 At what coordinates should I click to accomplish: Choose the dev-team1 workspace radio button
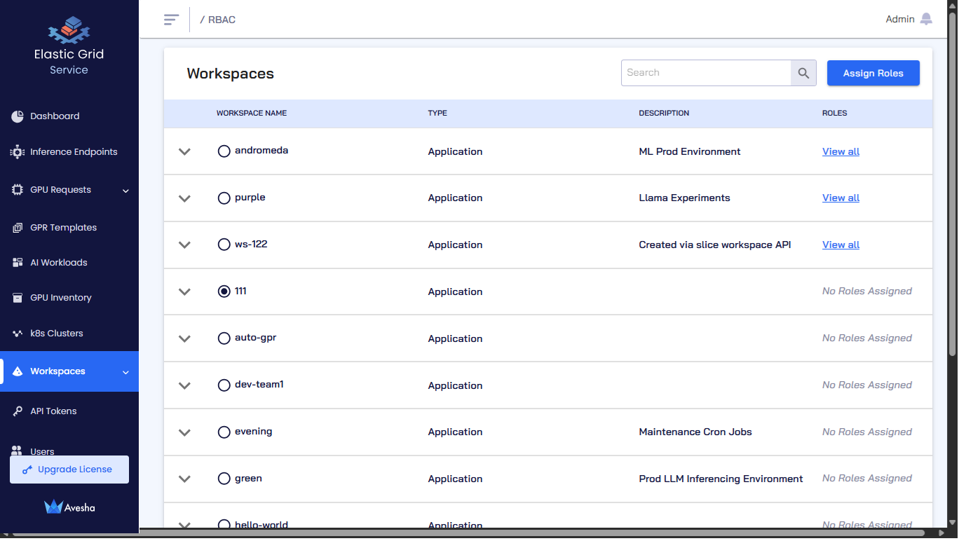tap(224, 385)
